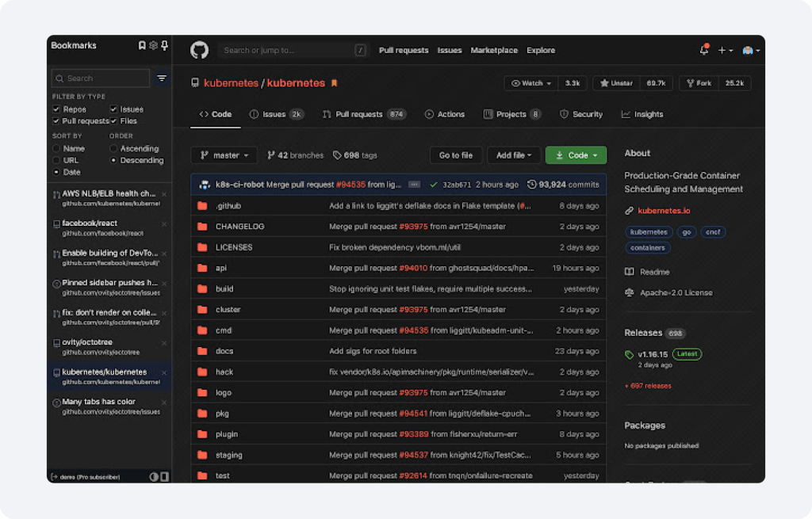This screenshot has height=519, width=812.
Task: Remove the Many tabs has color bookmark
Action: click(164, 403)
